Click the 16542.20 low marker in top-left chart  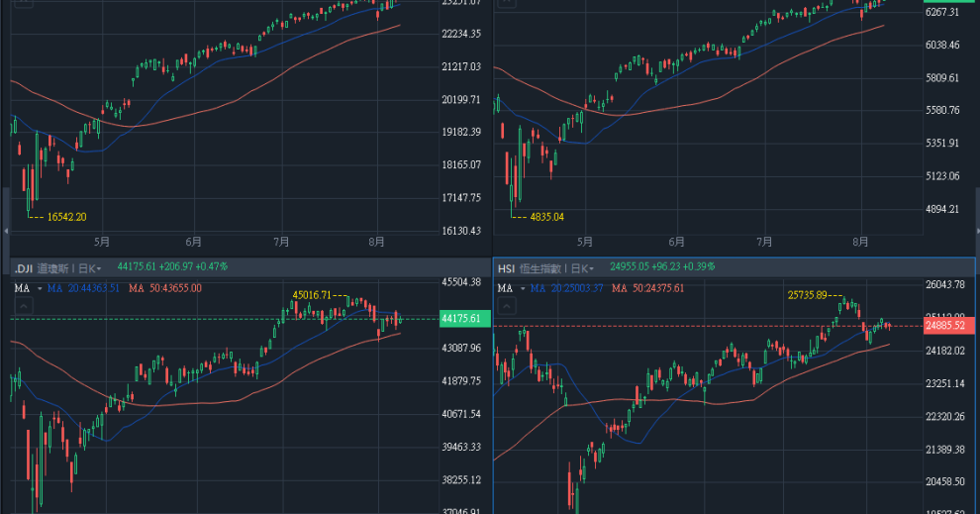click(x=66, y=217)
